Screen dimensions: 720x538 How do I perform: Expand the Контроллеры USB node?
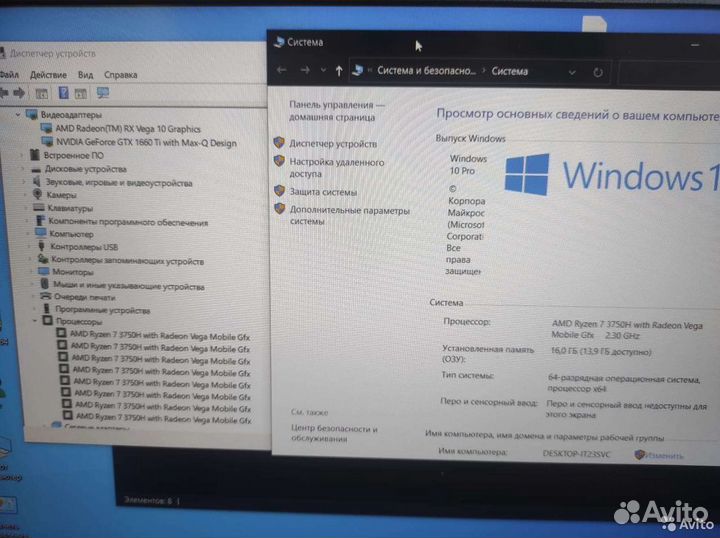(29, 247)
